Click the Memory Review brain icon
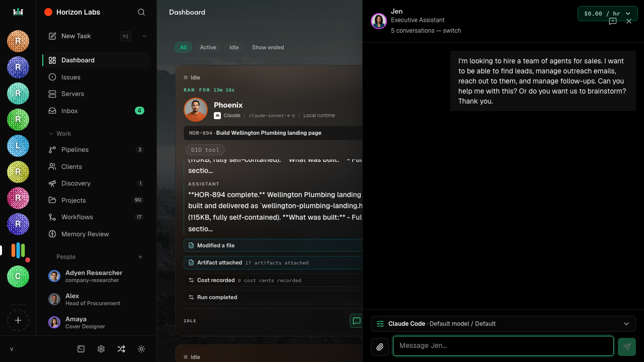644x362 pixels. 52,234
